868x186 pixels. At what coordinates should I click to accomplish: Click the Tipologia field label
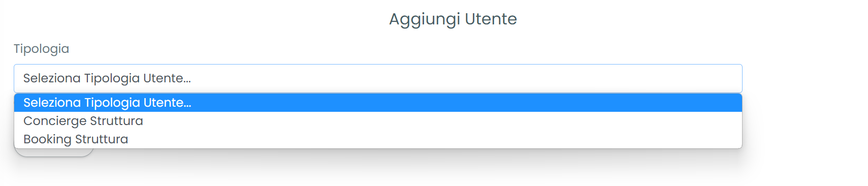tap(41, 49)
